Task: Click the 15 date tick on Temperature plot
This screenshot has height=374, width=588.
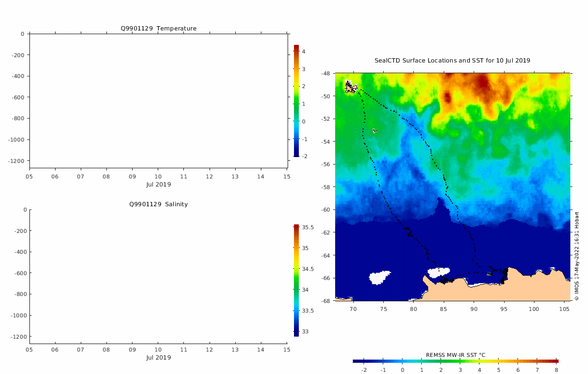Action: pyautogui.click(x=287, y=176)
